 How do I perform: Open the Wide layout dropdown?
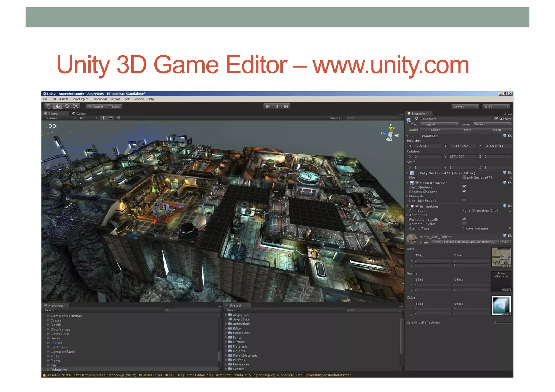(496, 106)
